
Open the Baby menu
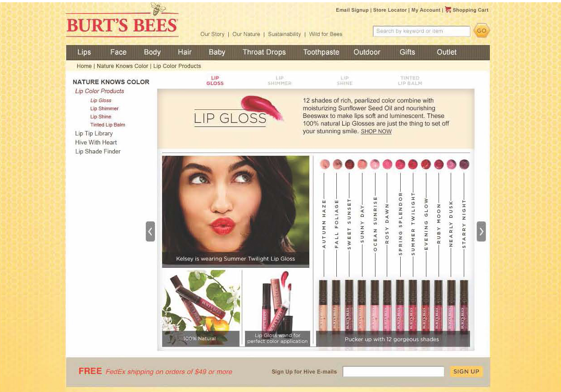(217, 52)
